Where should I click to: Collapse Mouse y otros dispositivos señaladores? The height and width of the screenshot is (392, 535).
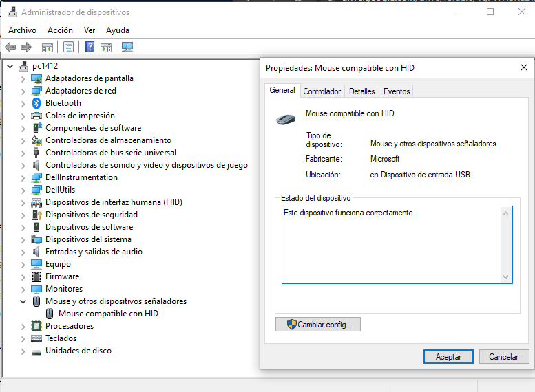coord(23,301)
